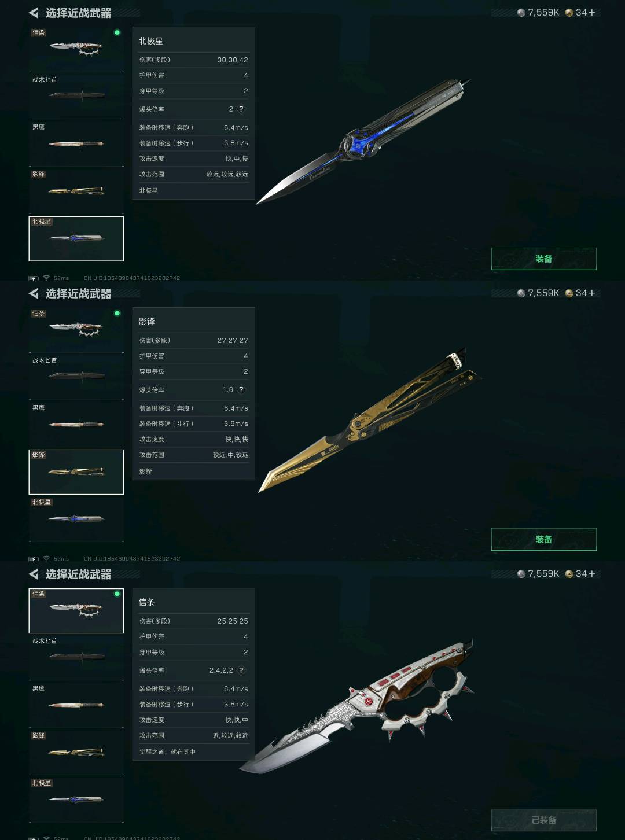This screenshot has height=840, width=625.
Task: Click the large gold 影锋 butterfly knife preview
Action: click(370, 421)
